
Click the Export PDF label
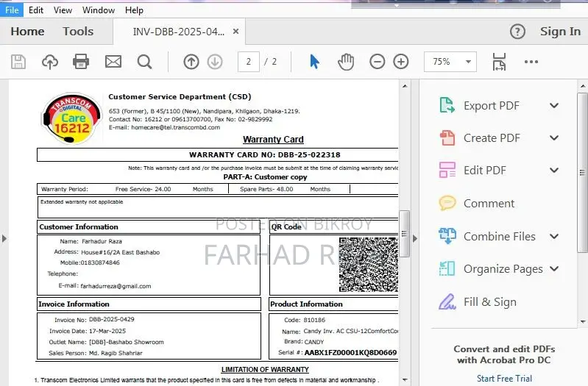(x=492, y=106)
